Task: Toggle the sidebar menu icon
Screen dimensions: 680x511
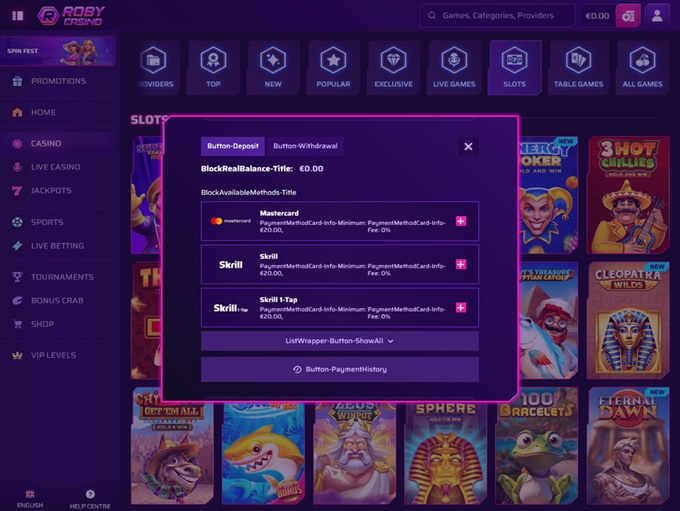Action: tap(17, 16)
